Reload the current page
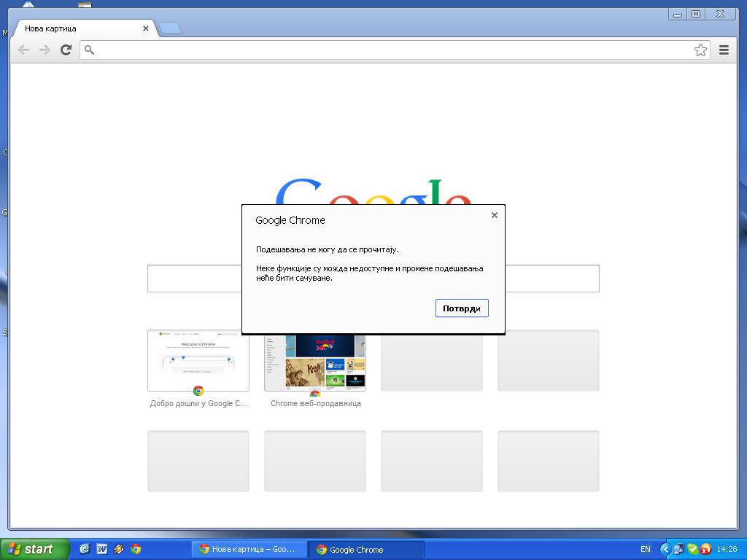747x560 pixels. click(66, 50)
